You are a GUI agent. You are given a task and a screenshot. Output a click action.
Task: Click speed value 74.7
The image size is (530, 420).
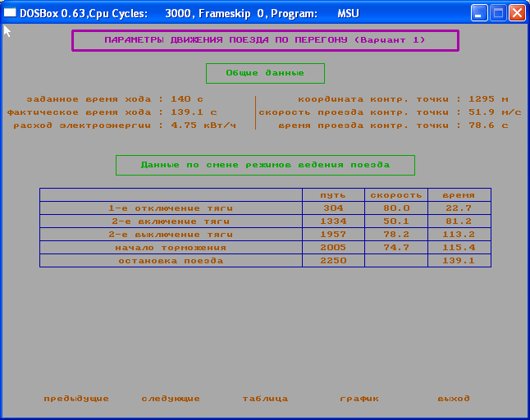396,248
